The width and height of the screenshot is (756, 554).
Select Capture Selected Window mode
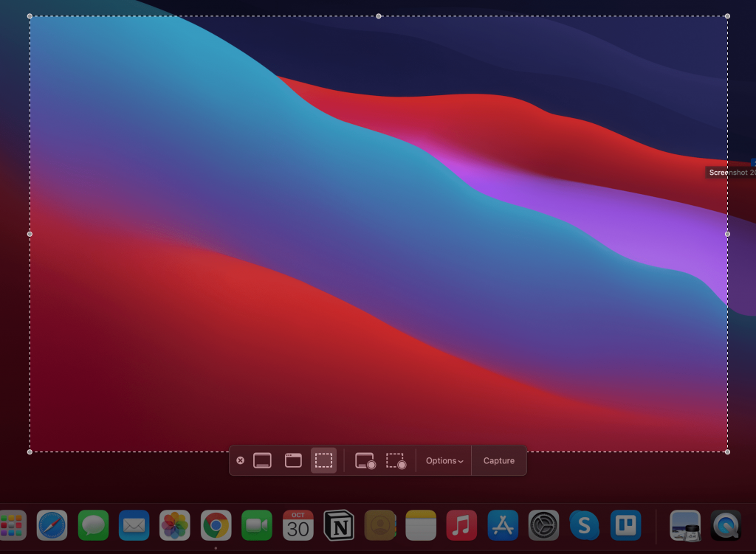click(x=293, y=460)
